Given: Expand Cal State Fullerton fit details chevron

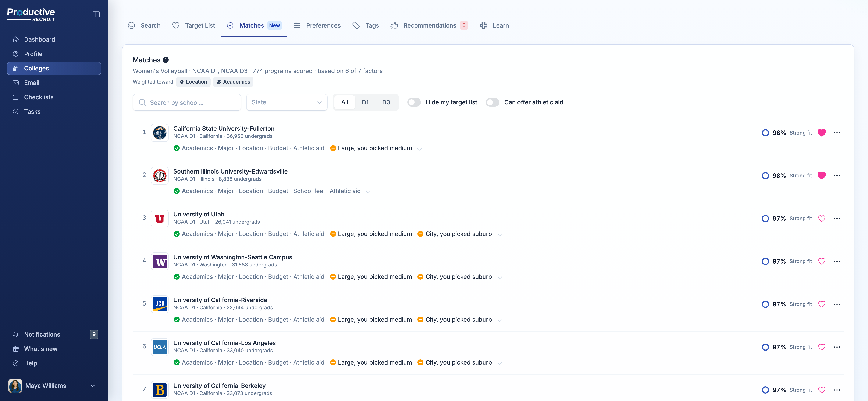Looking at the screenshot, I should click(x=420, y=149).
